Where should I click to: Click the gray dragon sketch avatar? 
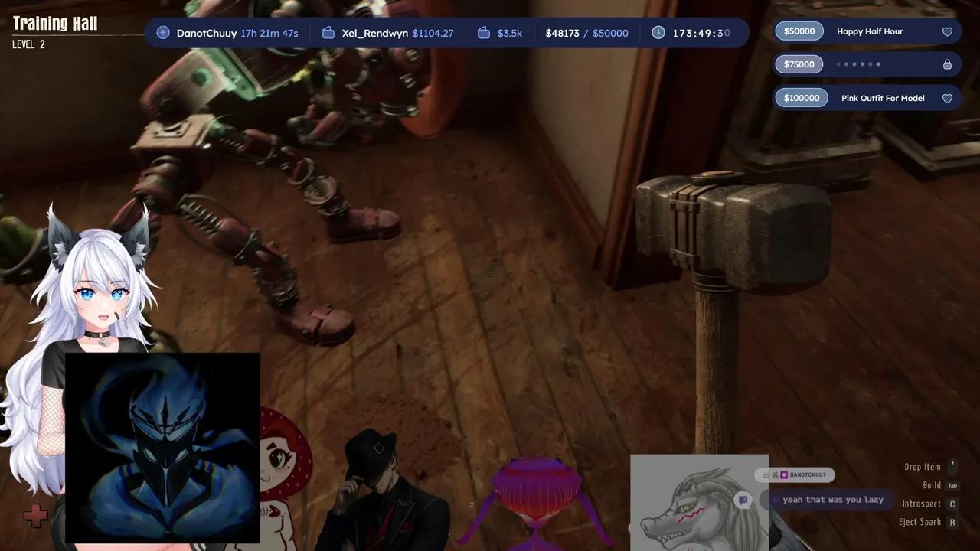tap(699, 502)
